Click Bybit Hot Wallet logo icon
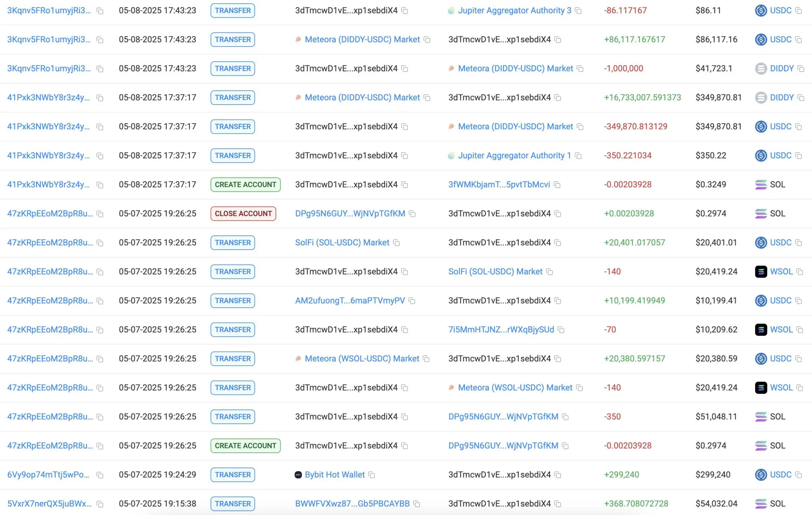 pyautogui.click(x=298, y=475)
